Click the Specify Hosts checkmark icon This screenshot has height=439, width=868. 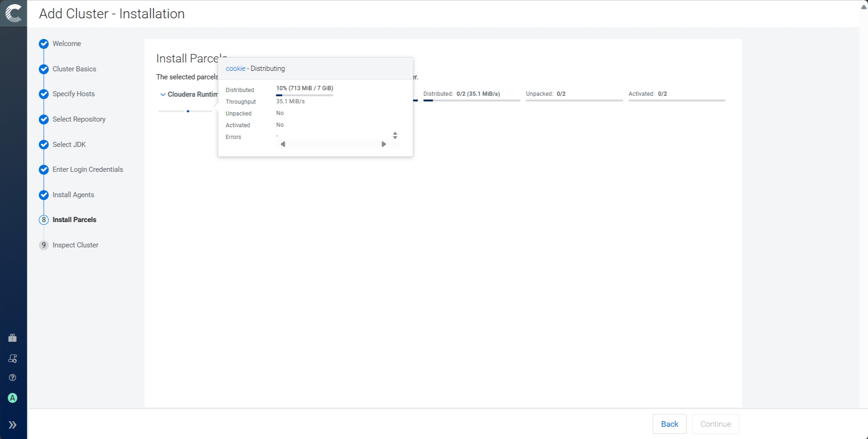coord(44,94)
